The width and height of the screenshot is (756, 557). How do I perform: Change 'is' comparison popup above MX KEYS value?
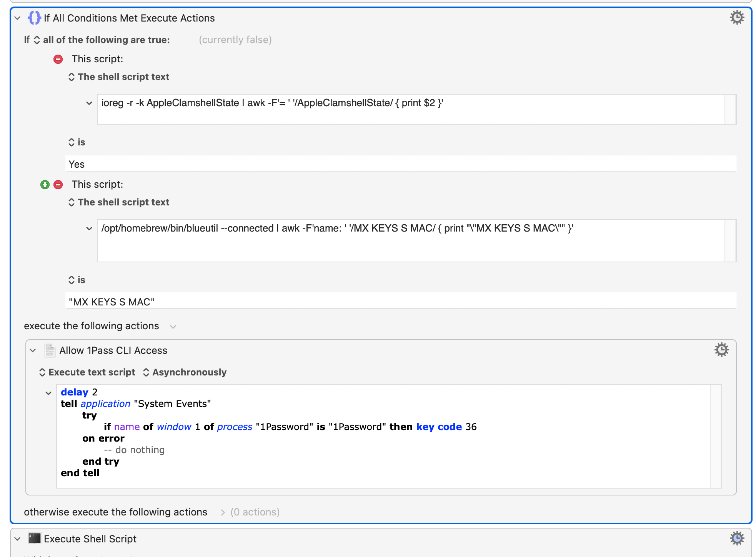[x=77, y=280]
